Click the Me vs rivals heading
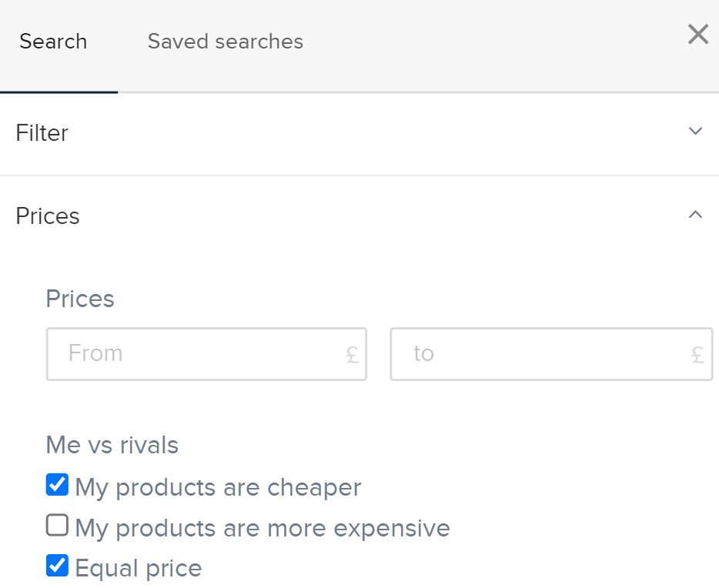This screenshot has width=719, height=588. point(112,445)
